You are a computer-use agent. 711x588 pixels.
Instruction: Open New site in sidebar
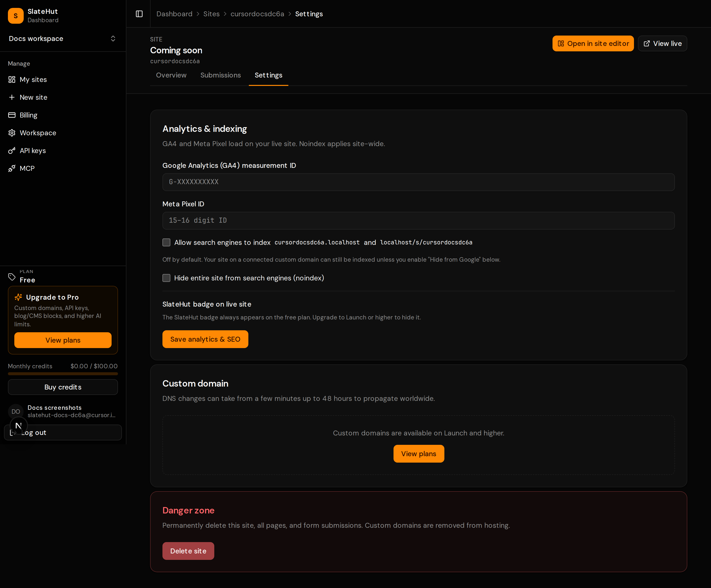point(63,97)
